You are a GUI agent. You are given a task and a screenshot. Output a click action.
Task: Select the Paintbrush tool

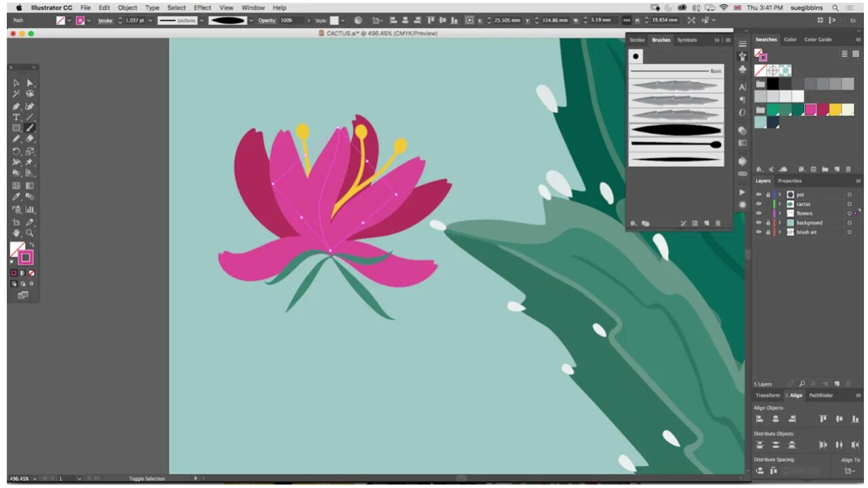30,128
